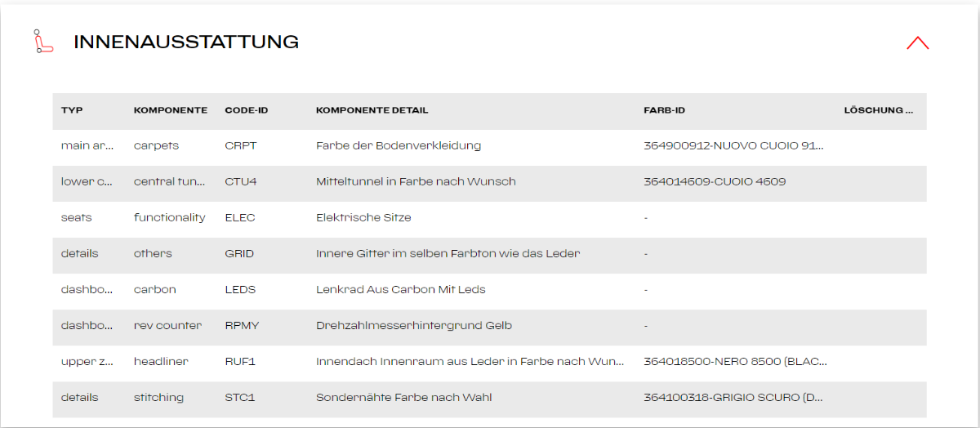Viewport: 980px width, 428px height.
Task: Click the truncated Löschung column header
Action: pyautogui.click(x=878, y=110)
